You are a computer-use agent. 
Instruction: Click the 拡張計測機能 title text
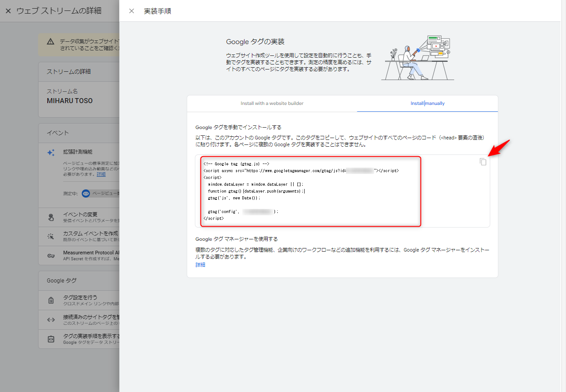coord(78,152)
